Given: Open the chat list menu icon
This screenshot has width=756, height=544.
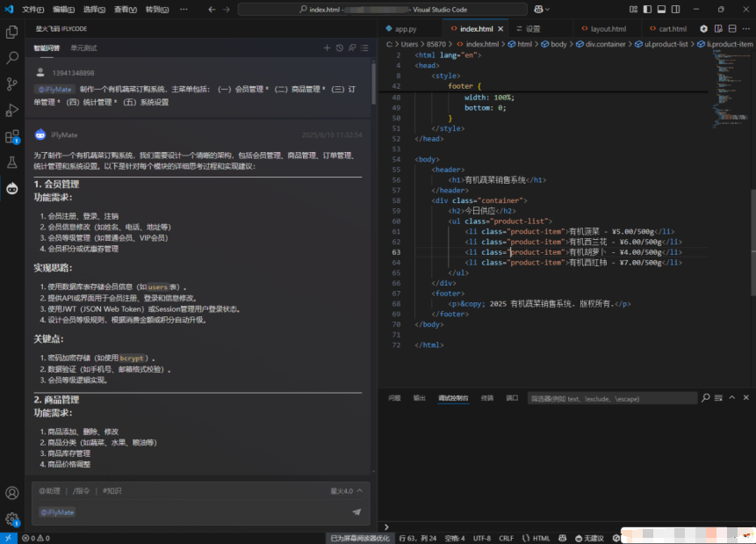Looking at the screenshot, I should click(x=364, y=47).
